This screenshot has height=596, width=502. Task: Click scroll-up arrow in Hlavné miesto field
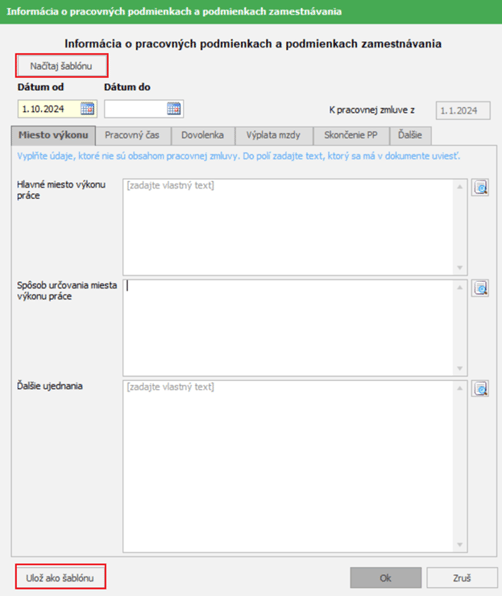click(x=460, y=187)
